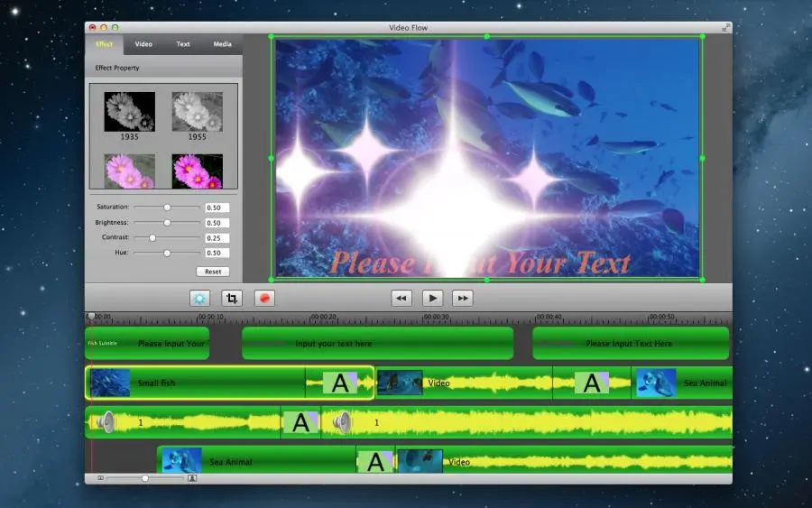Click the small zoom-out icon below the timeline

click(100, 478)
